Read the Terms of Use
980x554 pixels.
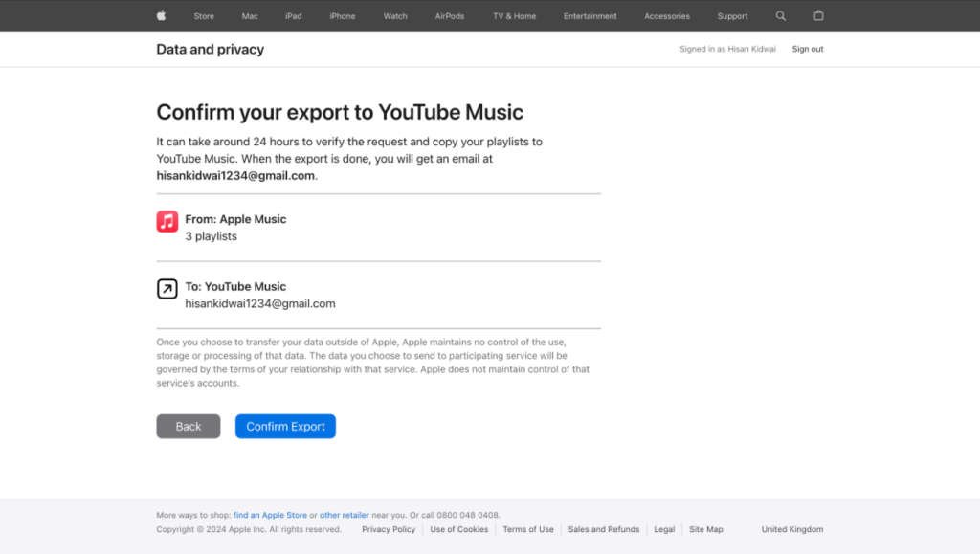click(527, 528)
